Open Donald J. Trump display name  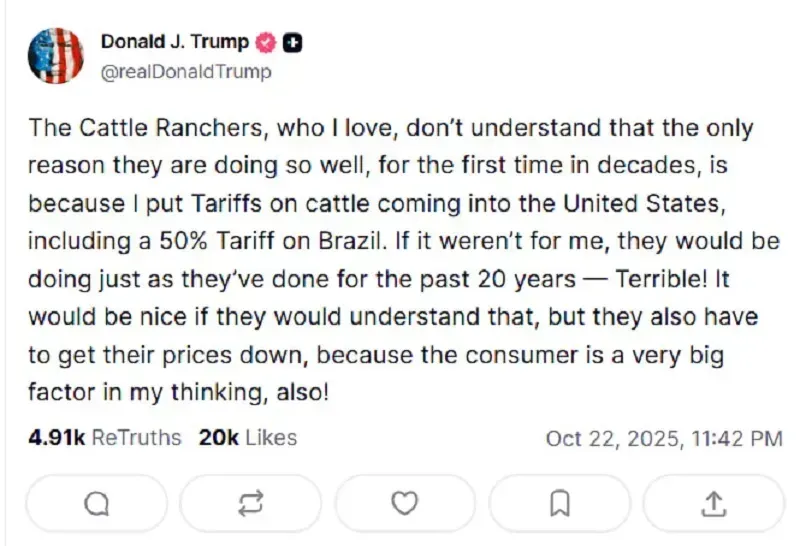click(x=174, y=42)
